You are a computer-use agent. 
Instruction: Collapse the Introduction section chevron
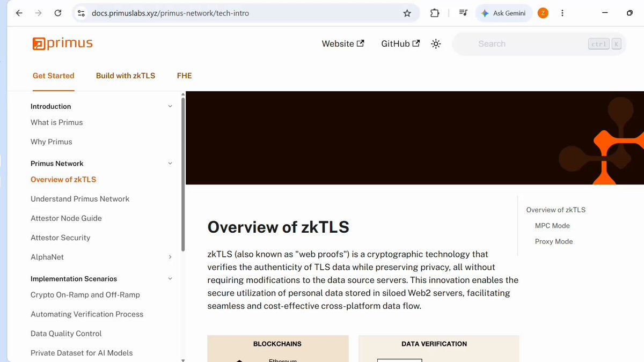tap(170, 106)
